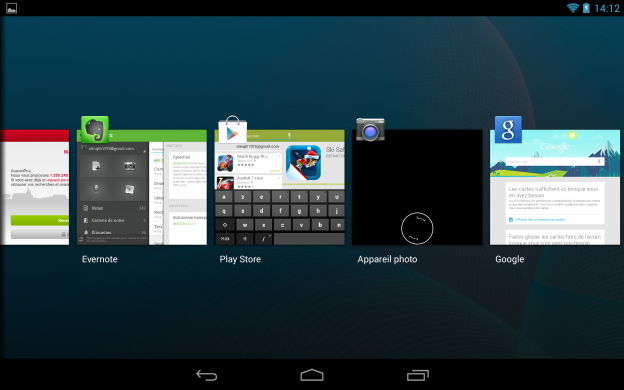Select the Evernote label
The width and height of the screenshot is (624, 390).
pos(99,259)
